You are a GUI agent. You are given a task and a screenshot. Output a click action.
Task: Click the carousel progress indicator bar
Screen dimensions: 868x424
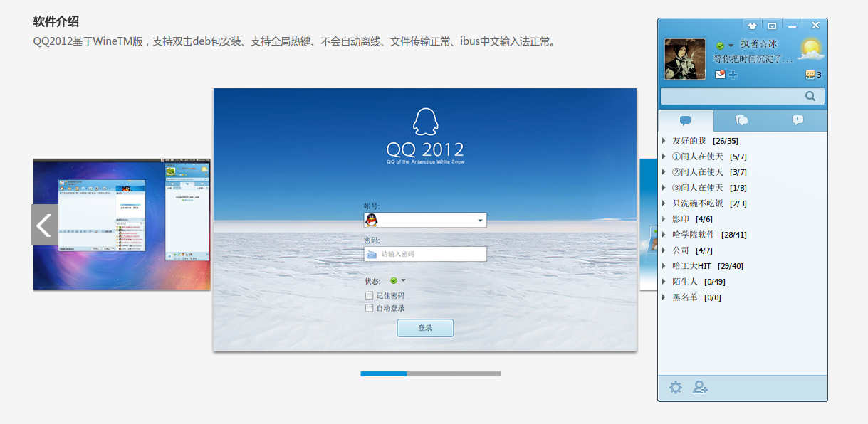click(431, 373)
